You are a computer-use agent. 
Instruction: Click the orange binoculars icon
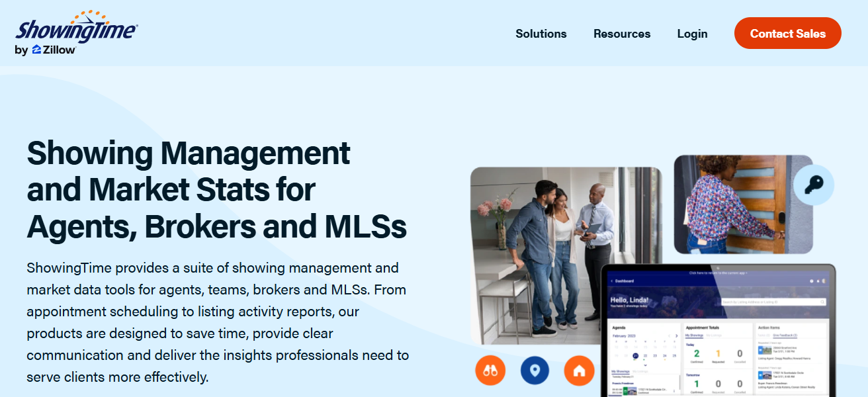click(x=490, y=371)
